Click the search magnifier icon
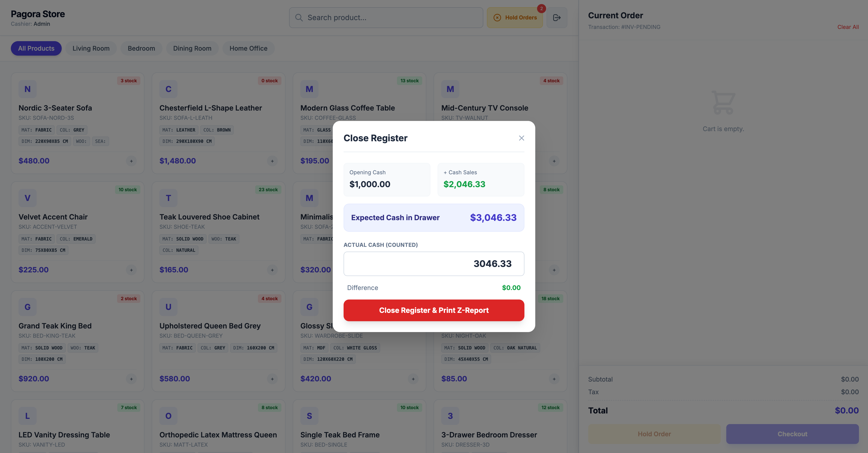The image size is (868, 453). tap(299, 18)
